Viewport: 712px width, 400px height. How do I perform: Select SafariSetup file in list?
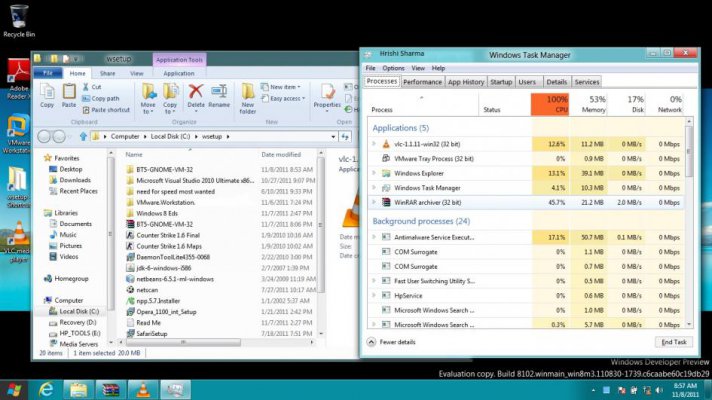[x=147, y=333]
